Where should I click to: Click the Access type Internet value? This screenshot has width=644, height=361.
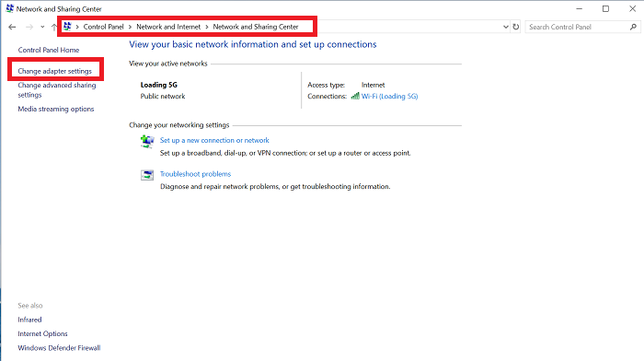point(373,85)
